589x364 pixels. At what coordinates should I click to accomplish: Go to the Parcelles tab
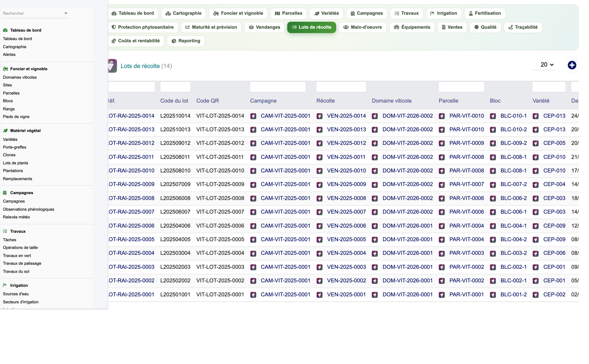point(288,13)
